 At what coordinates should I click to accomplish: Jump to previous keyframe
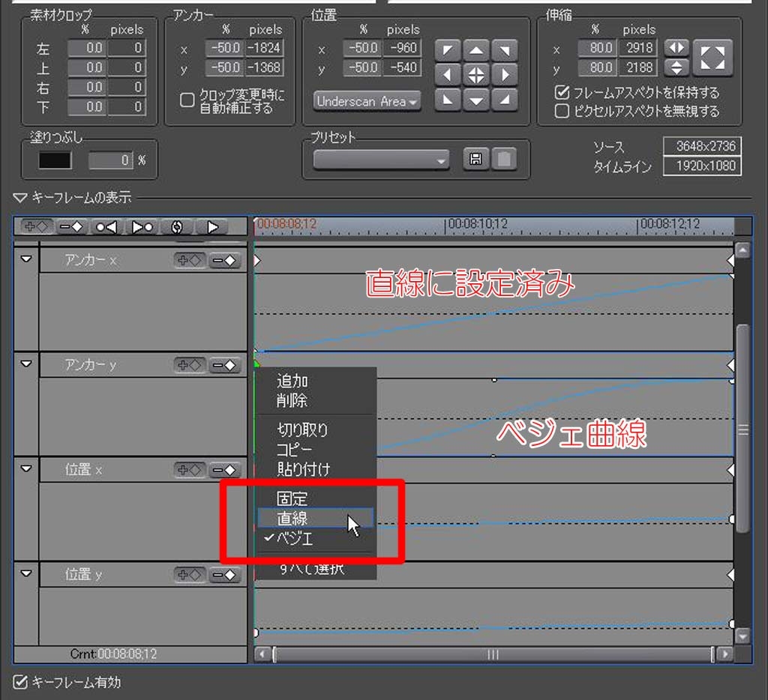(x=106, y=226)
